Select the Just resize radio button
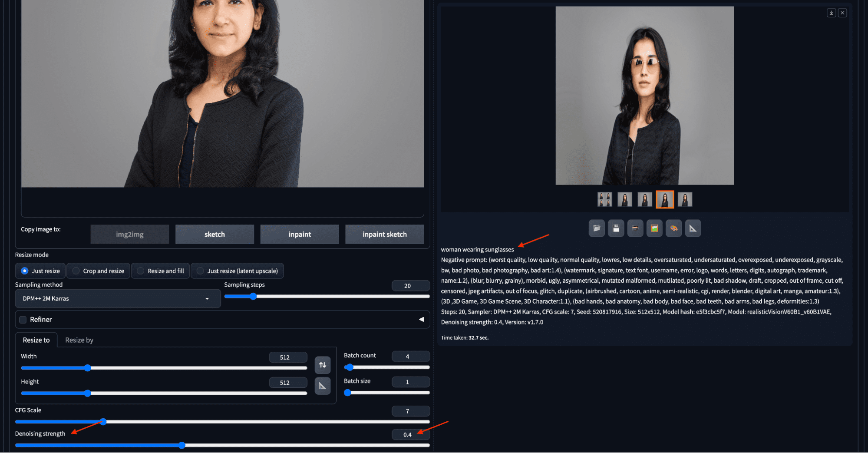This screenshot has height=453, width=868. pos(40,271)
